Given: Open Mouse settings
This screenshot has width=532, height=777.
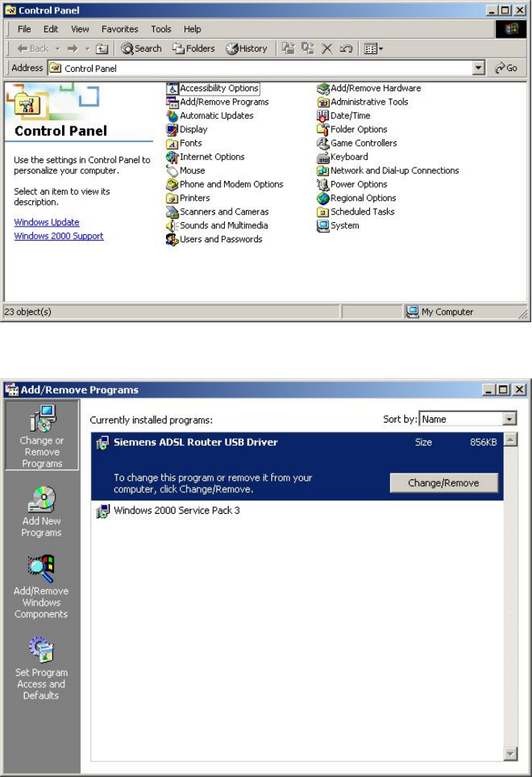Looking at the screenshot, I should (x=186, y=171).
